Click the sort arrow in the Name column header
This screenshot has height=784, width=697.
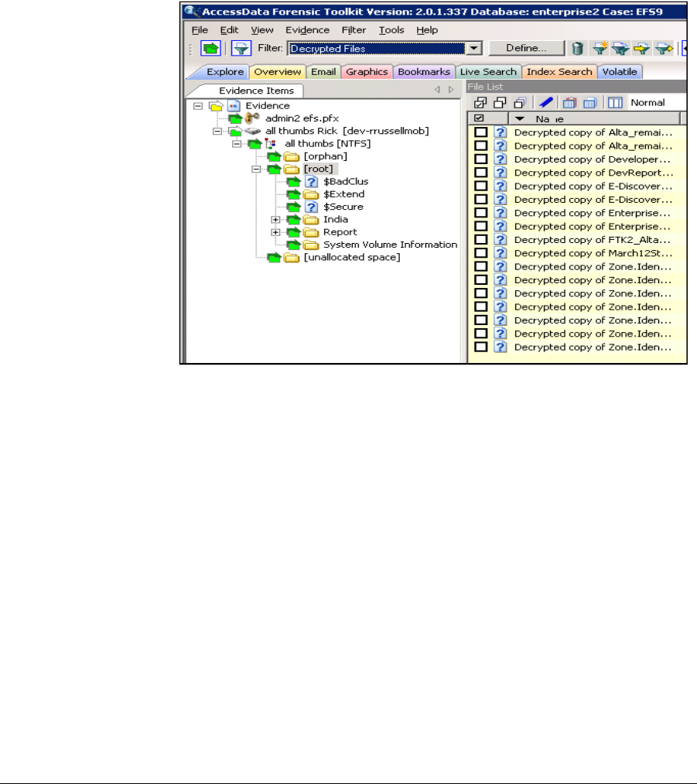[520, 118]
